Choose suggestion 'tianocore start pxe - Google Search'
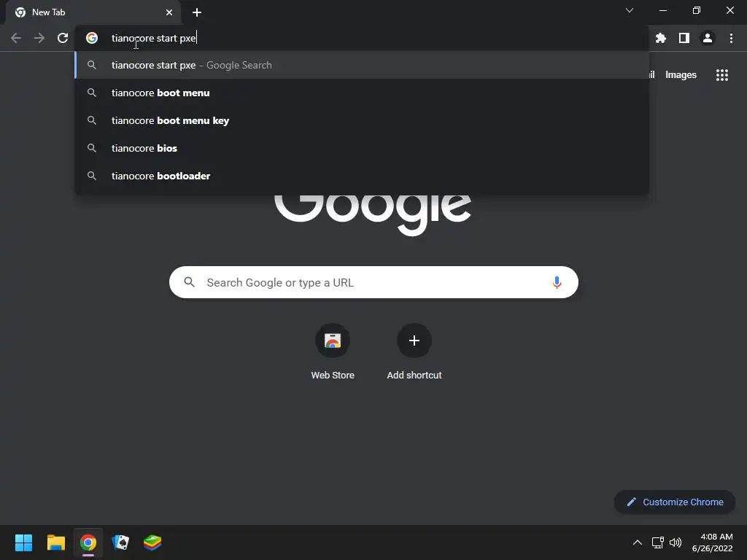Viewport: 747px width, 560px height. (362, 65)
